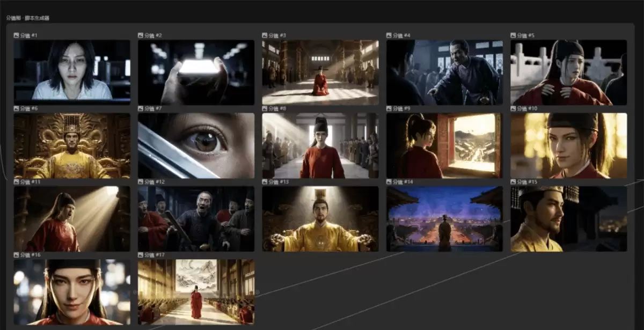Click the image icon next to 分镜 #4
644x330 pixels.
[x=389, y=35]
